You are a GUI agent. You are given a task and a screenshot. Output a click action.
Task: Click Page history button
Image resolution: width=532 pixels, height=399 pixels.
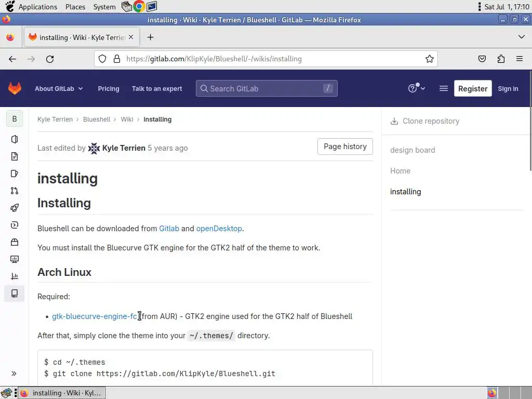(x=345, y=147)
